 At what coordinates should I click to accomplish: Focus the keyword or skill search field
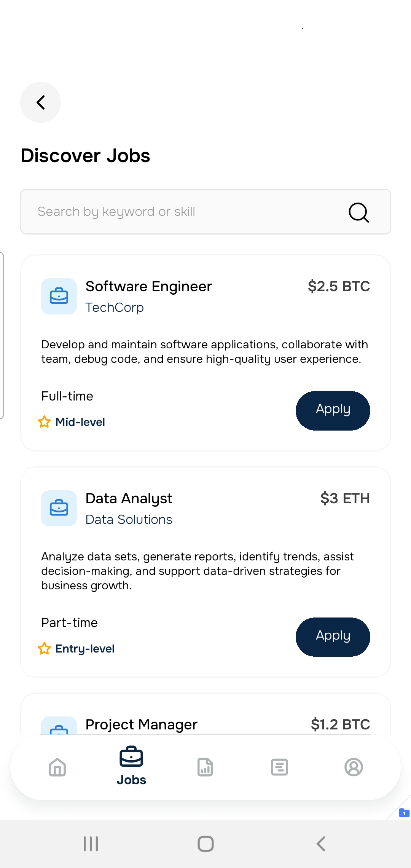pos(183,212)
